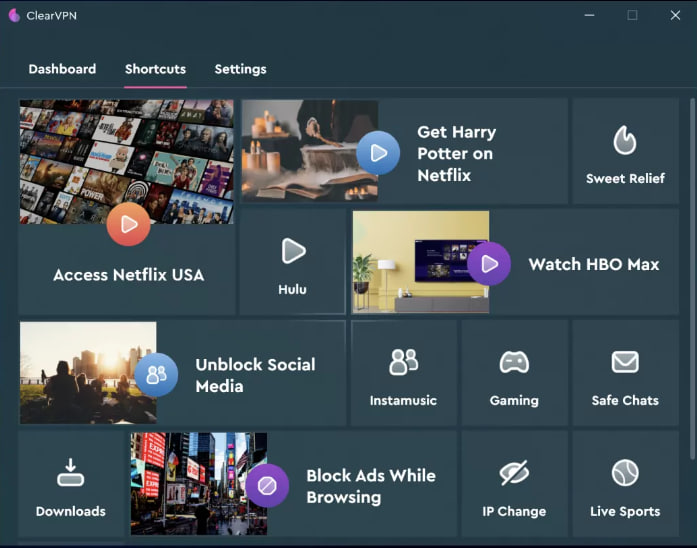Click the Instamusic people icon
Screen dimensions: 697x548
point(404,362)
